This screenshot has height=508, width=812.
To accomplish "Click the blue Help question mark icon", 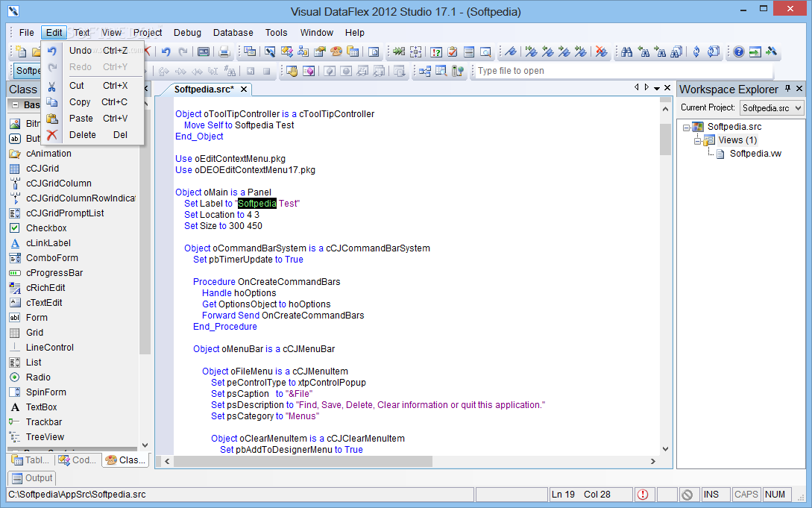I will tap(739, 51).
